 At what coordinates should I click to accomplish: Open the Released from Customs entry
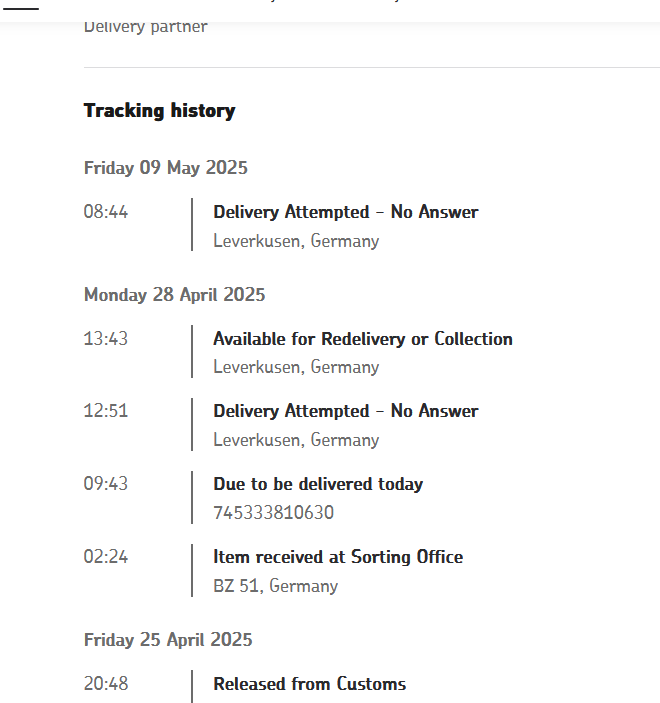pyautogui.click(x=309, y=684)
